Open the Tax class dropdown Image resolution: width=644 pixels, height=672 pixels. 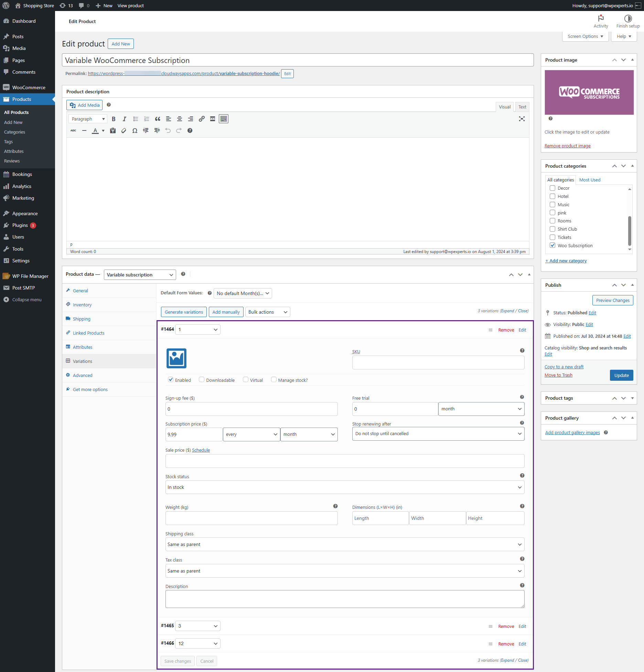(345, 571)
